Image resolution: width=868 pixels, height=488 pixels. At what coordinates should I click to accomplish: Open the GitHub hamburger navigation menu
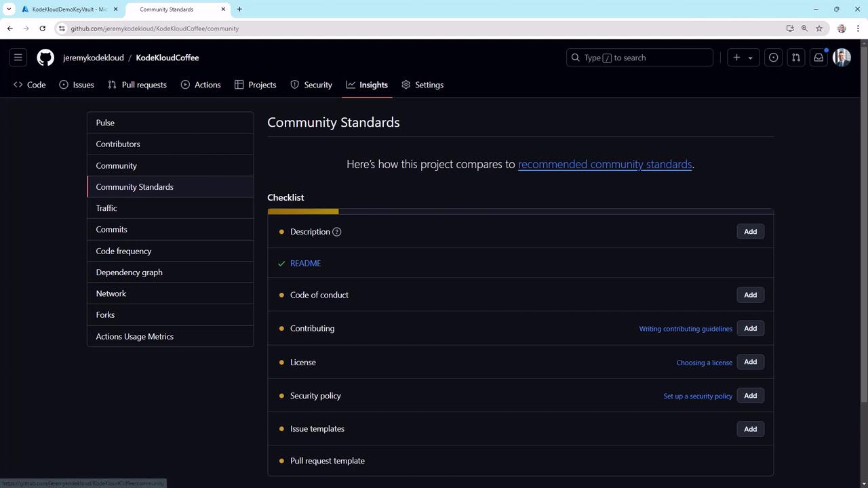(18, 58)
